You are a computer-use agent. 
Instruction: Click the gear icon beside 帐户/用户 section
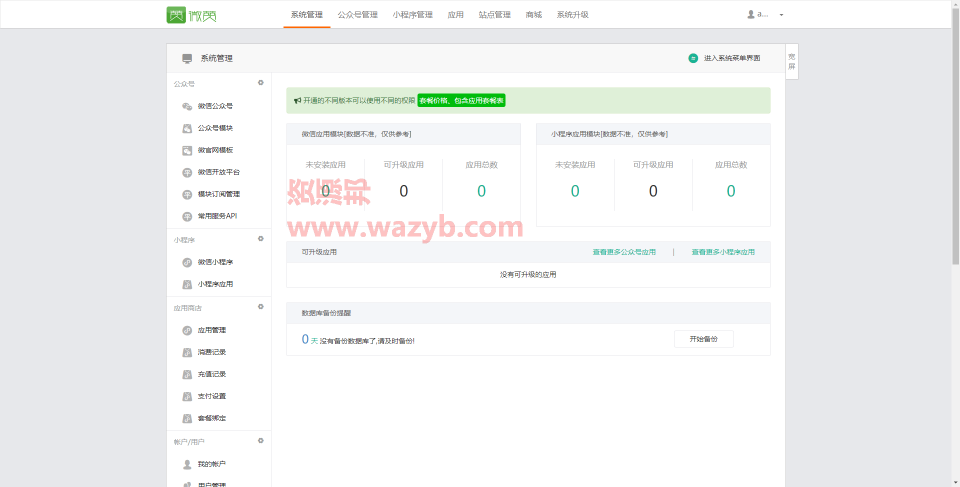pos(261,441)
